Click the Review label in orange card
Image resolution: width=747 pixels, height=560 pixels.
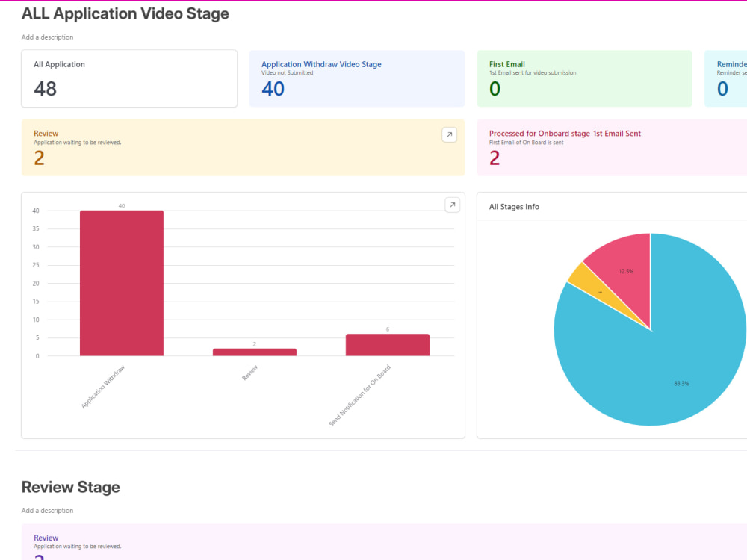point(46,134)
